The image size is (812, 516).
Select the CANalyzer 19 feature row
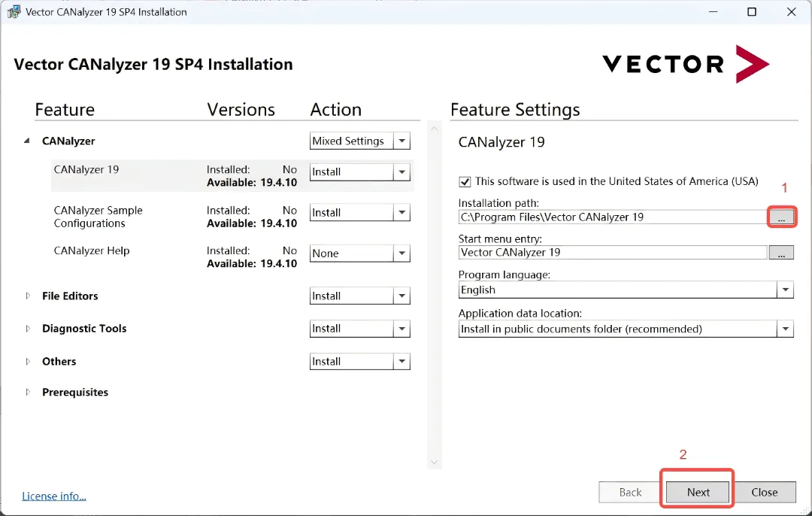[86, 170]
